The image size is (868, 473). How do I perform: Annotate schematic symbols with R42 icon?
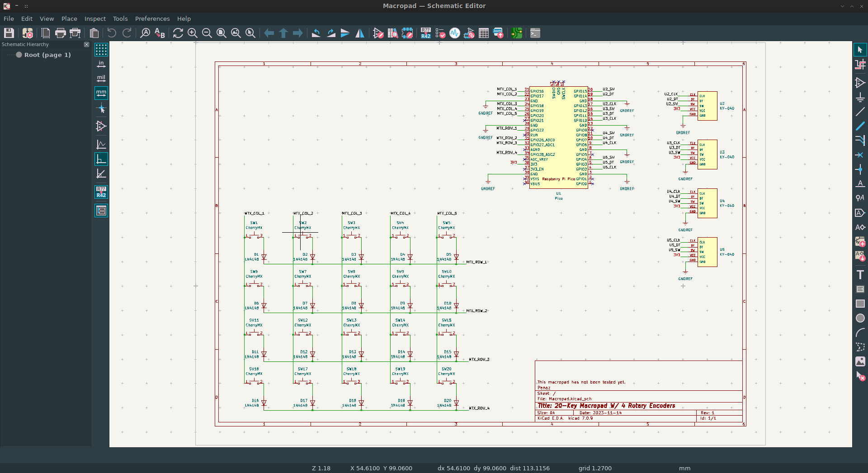pyautogui.click(x=426, y=33)
